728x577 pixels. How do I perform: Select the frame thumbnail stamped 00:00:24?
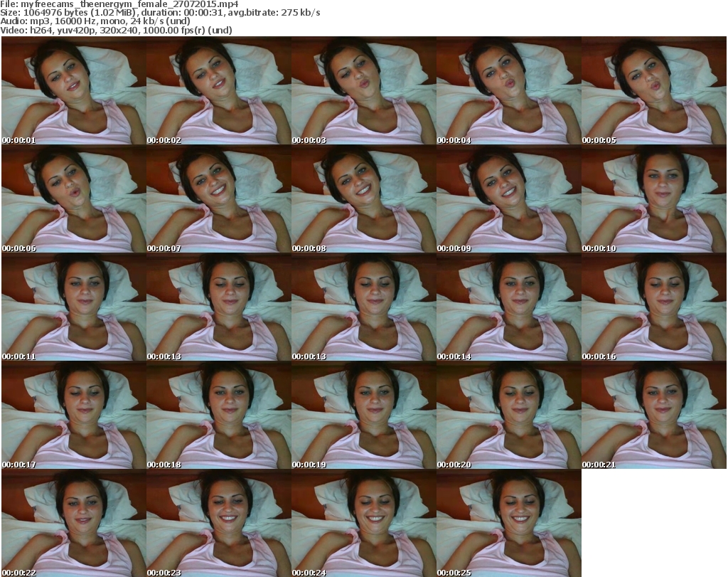363,523
